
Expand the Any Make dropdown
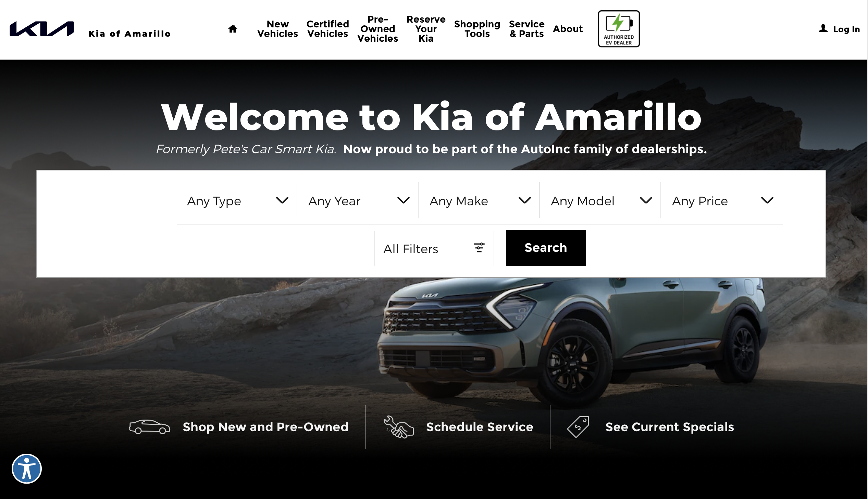479,201
